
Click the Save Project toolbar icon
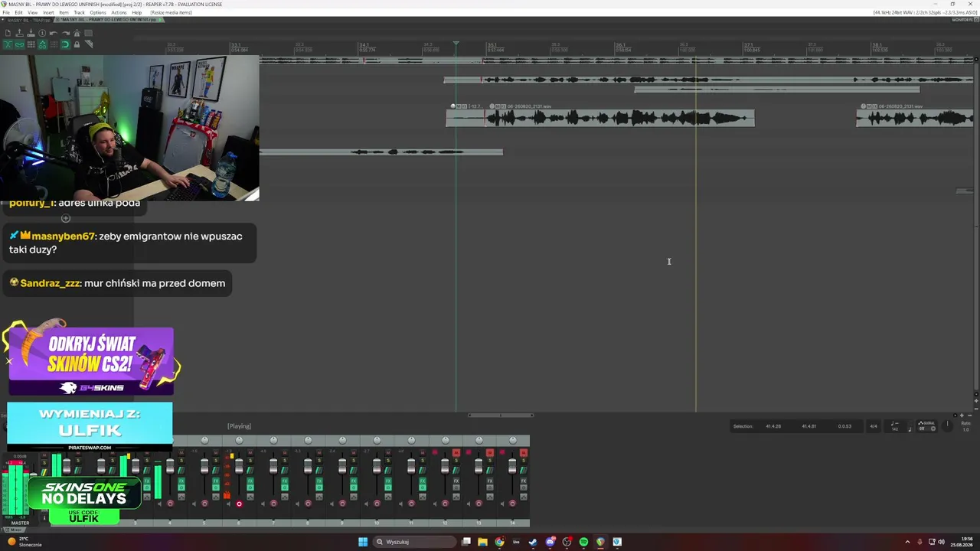[31, 33]
